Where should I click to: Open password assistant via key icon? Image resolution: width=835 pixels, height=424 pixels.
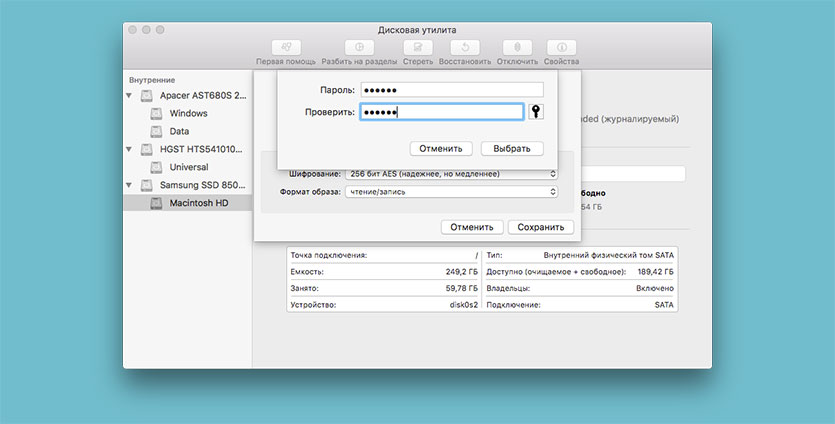536,112
